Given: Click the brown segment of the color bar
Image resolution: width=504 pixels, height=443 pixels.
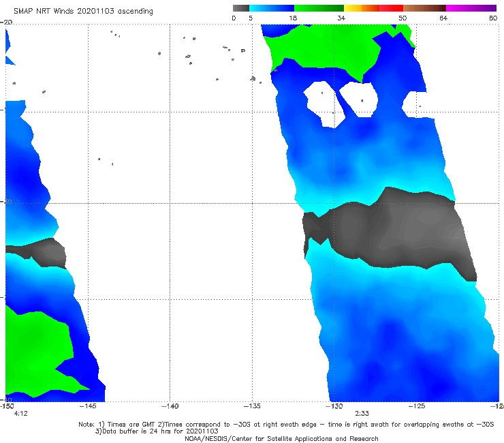Looking at the screenshot, I should pyautogui.click(x=424, y=8).
